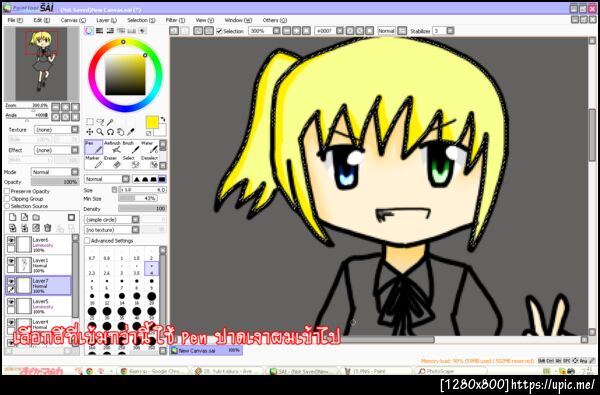This screenshot has width=600, height=395.
Task: Show the RGB slider panel icon
Action: pyautogui.click(x=99, y=31)
